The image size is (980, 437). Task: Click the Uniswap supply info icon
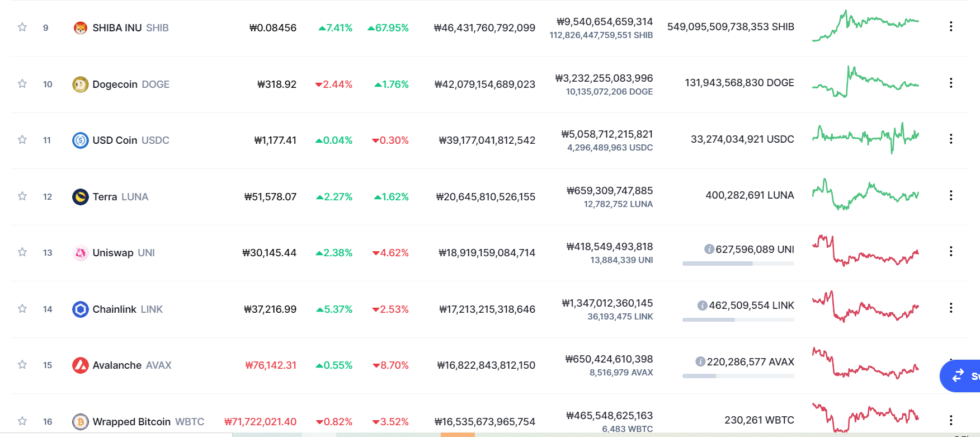point(709,249)
